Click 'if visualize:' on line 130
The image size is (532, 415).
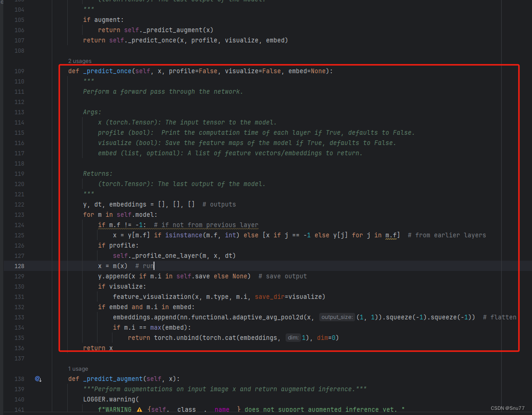(x=122, y=286)
